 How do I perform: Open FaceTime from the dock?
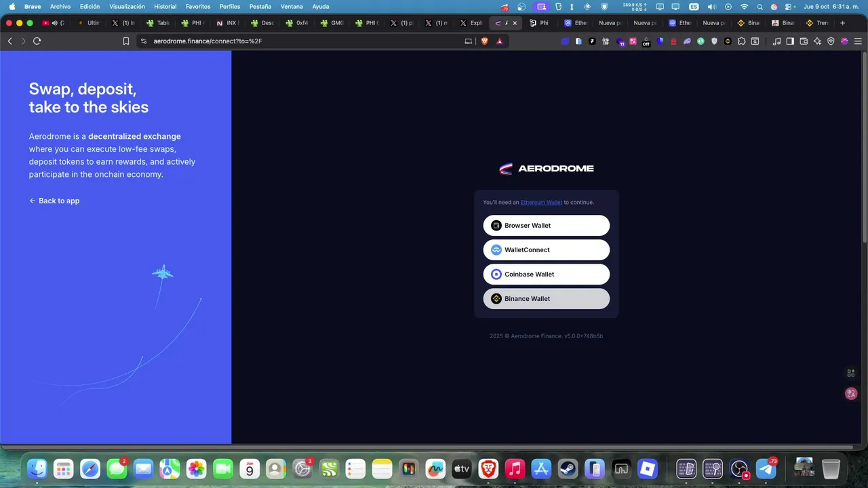pyautogui.click(x=223, y=468)
